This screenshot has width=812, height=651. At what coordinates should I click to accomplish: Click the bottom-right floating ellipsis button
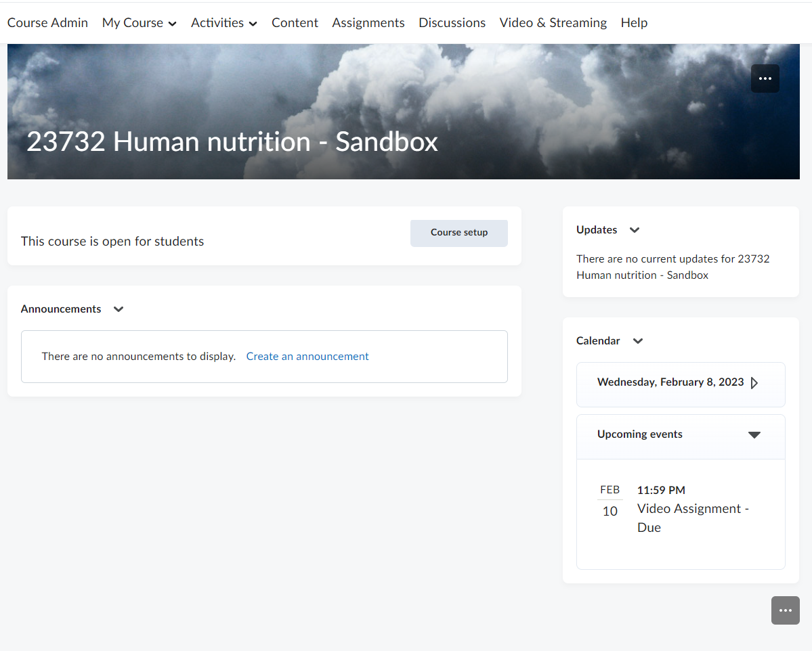(785, 610)
